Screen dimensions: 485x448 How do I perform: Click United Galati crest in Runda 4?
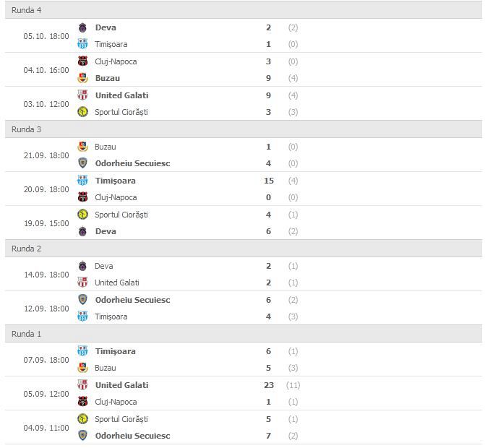tap(82, 95)
